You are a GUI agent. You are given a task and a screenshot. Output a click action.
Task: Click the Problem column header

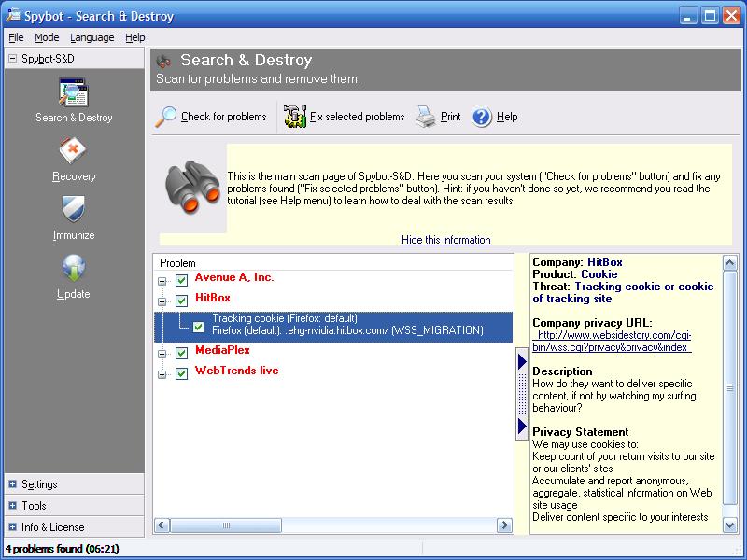pyautogui.click(x=177, y=263)
